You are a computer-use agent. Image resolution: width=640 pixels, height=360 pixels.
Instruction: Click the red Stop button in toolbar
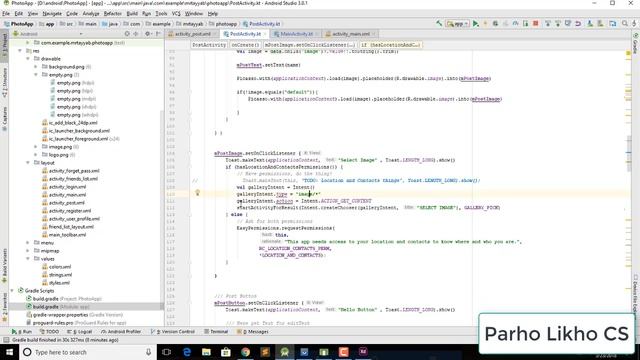[536, 24]
